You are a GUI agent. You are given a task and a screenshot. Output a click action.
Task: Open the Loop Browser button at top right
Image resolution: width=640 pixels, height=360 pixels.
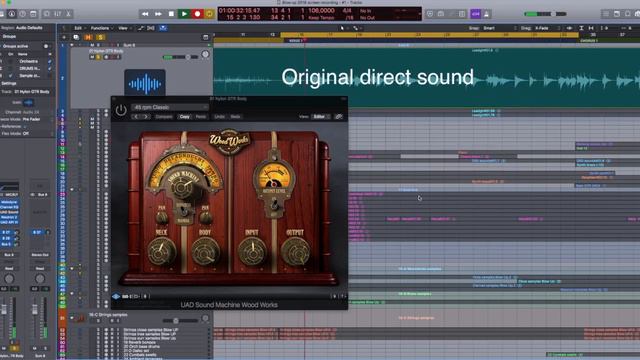pos(628,14)
